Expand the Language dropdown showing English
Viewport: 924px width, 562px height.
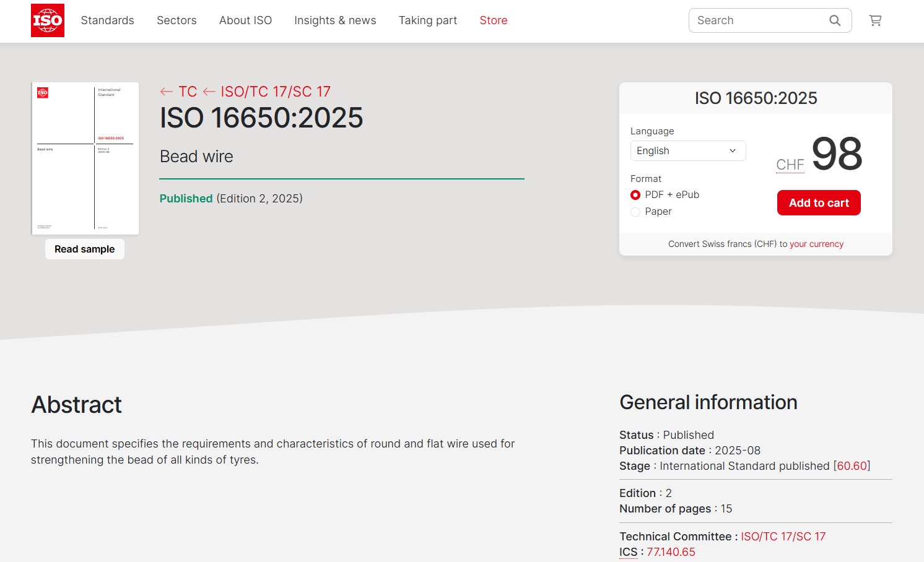tap(687, 151)
